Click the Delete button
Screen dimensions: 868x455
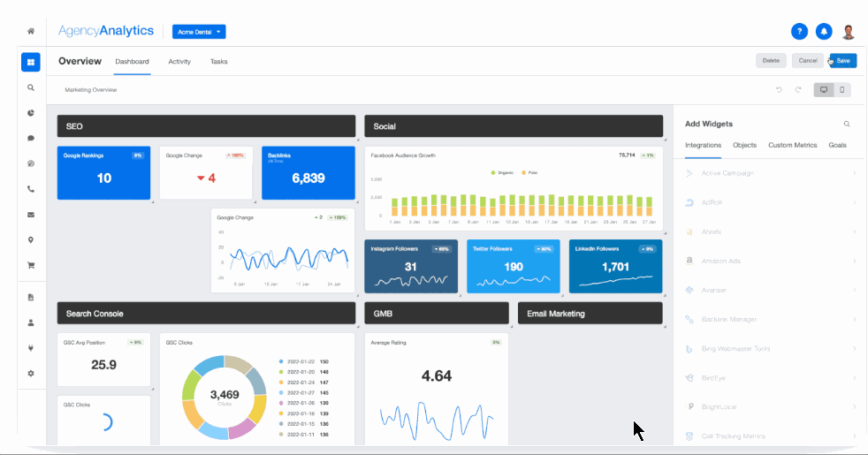(x=771, y=61)
